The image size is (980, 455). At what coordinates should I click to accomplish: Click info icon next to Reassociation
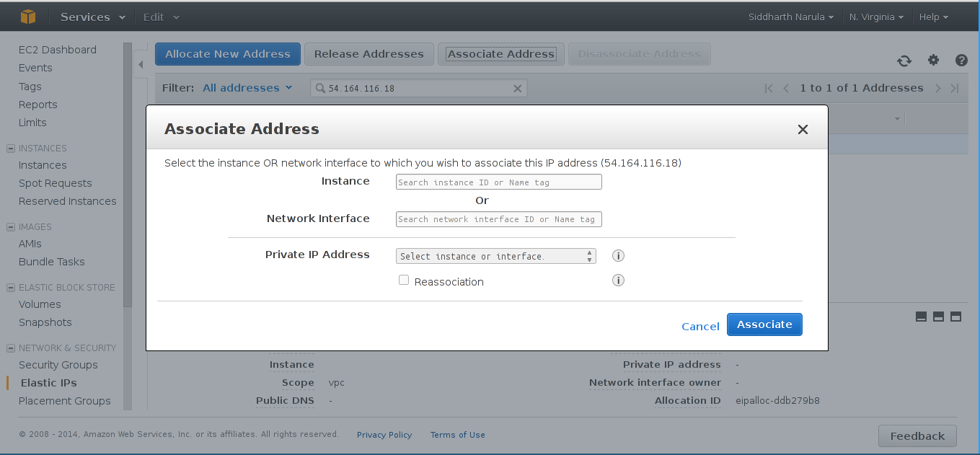(618, 281)
